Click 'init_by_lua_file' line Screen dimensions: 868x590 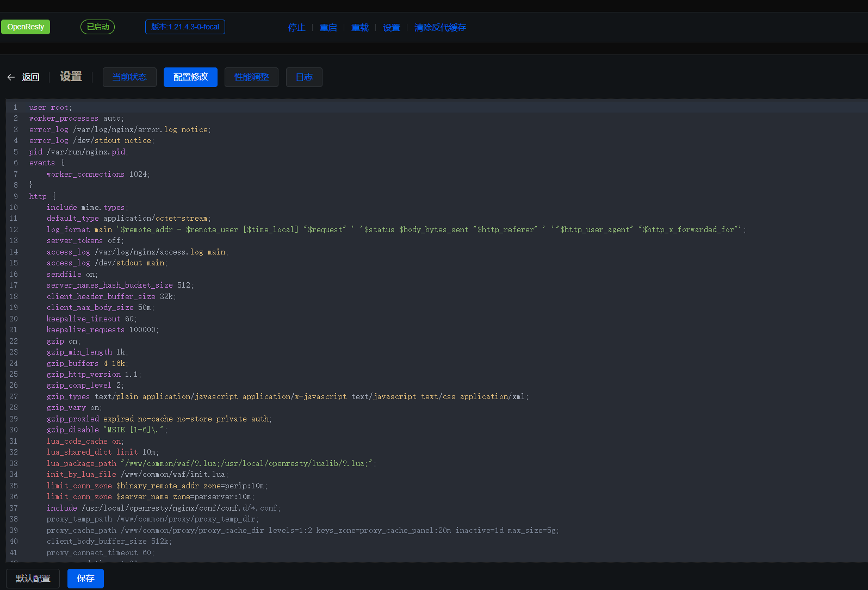[138, 474]
